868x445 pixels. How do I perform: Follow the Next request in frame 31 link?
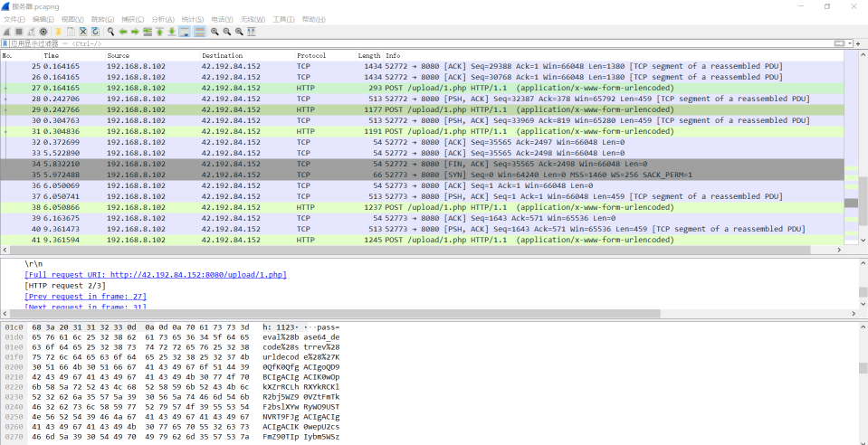point(85,307)
